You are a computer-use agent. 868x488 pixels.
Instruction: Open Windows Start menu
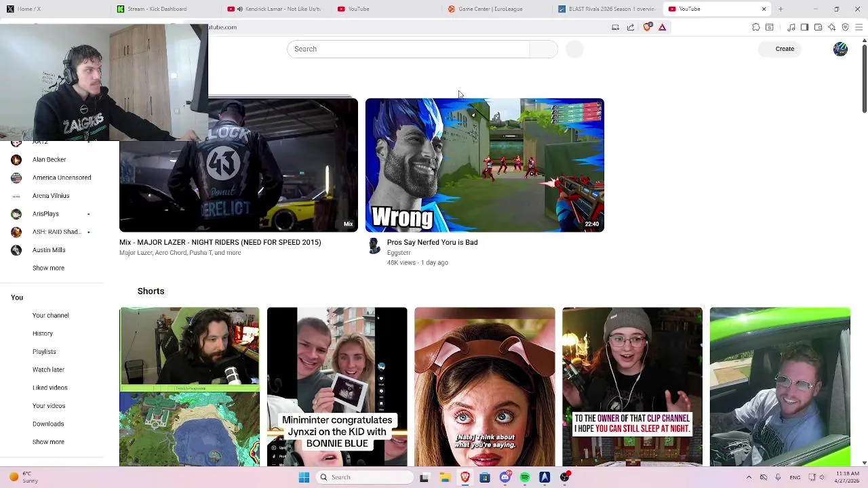tap(304, 477)
